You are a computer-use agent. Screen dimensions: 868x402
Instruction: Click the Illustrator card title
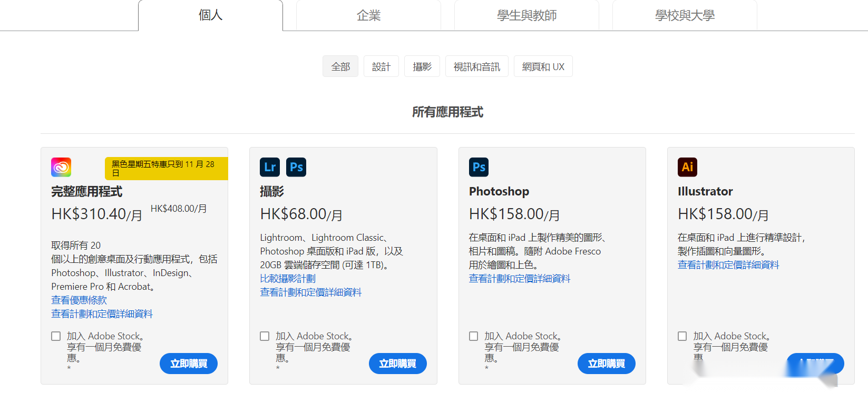(705, 191)
